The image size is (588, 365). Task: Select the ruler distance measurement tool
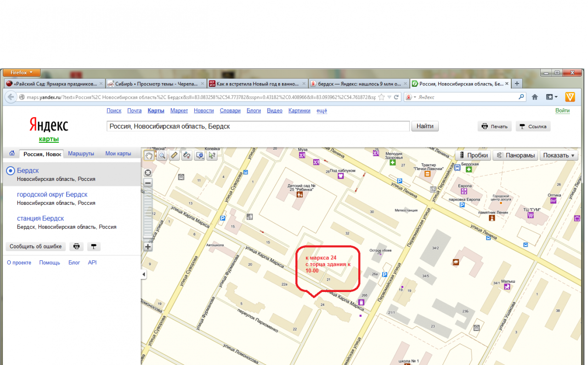pyautogui.click(x=174, y=156)
